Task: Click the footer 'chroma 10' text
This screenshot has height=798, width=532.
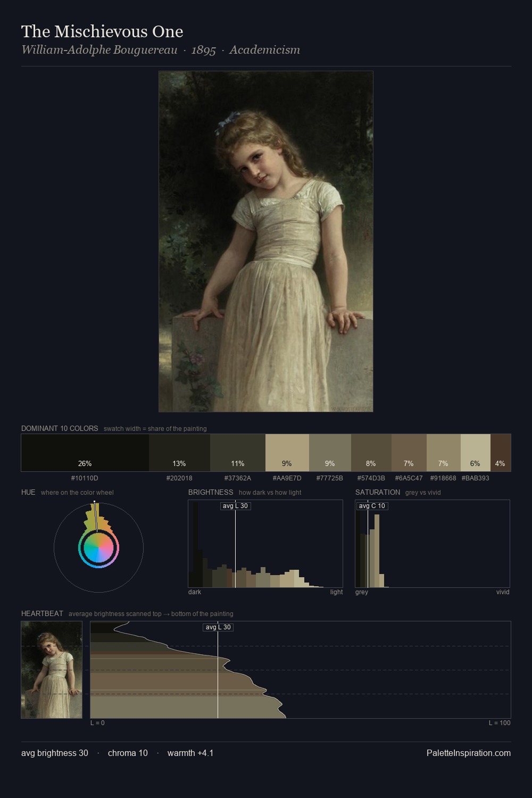Action: (128, 753)
